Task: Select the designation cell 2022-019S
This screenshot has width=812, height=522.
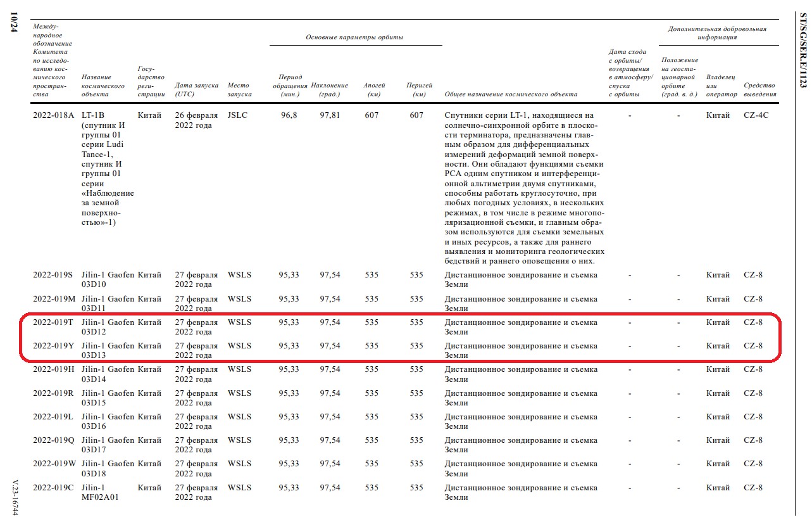Action: 53,275
